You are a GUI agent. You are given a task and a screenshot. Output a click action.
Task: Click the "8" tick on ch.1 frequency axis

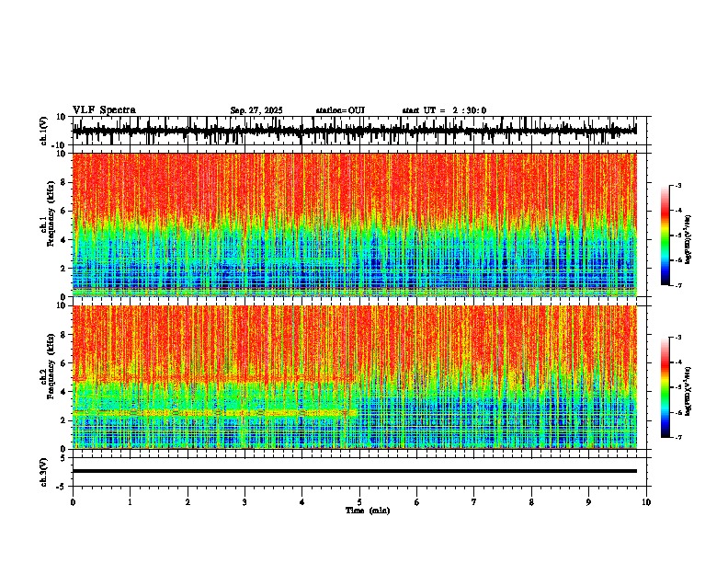pyautogui.click(x=64, y=182)
